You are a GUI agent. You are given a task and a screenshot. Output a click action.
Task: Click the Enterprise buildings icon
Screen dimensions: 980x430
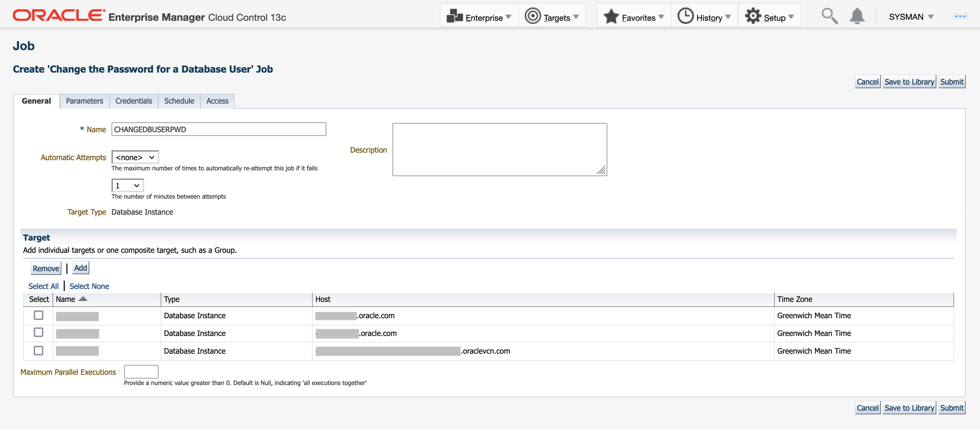454,17
